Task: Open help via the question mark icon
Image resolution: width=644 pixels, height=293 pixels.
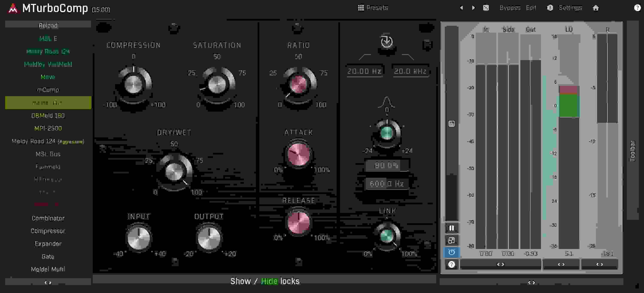Action: (637, 8)
